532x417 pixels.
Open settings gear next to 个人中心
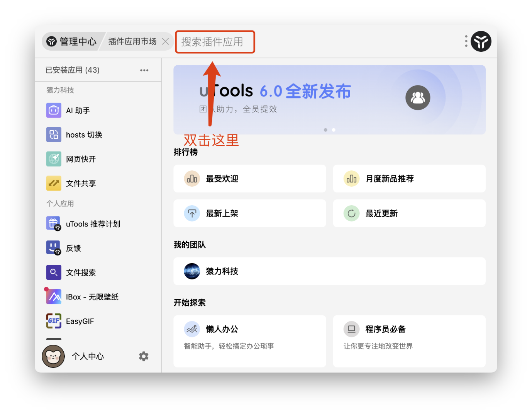point(144,356)
